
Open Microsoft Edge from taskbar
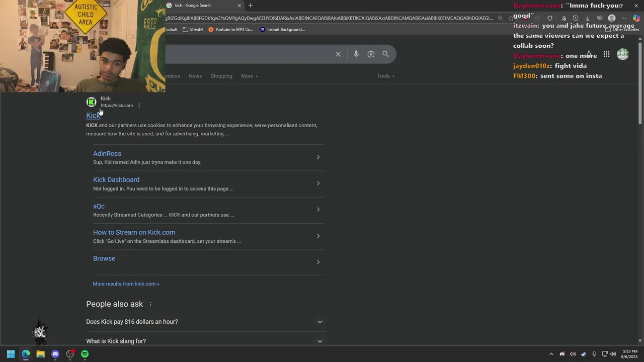coord(26,354)
